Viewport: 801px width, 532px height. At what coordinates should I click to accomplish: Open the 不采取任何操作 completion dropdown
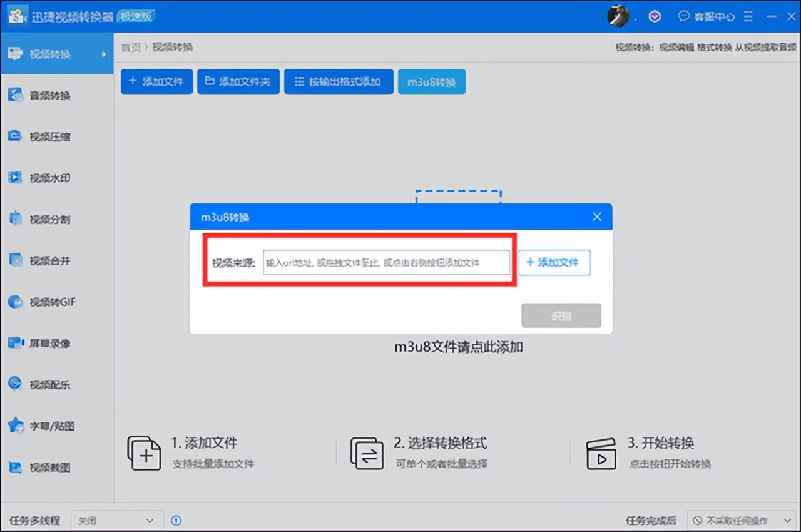click(x=738, y=520)
